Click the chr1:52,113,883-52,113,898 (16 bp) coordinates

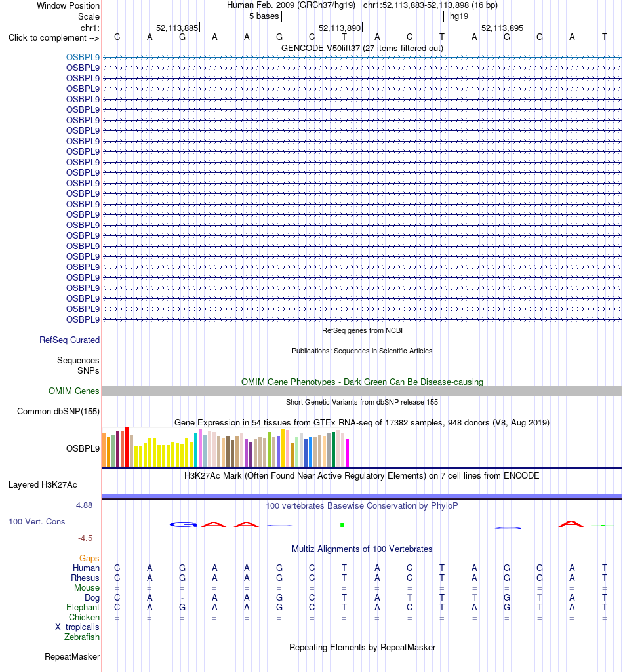point(430,5)
